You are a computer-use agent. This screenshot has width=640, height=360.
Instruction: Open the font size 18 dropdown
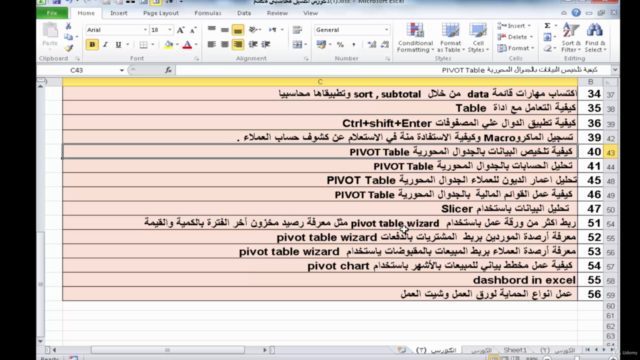[x=170, y=30]
